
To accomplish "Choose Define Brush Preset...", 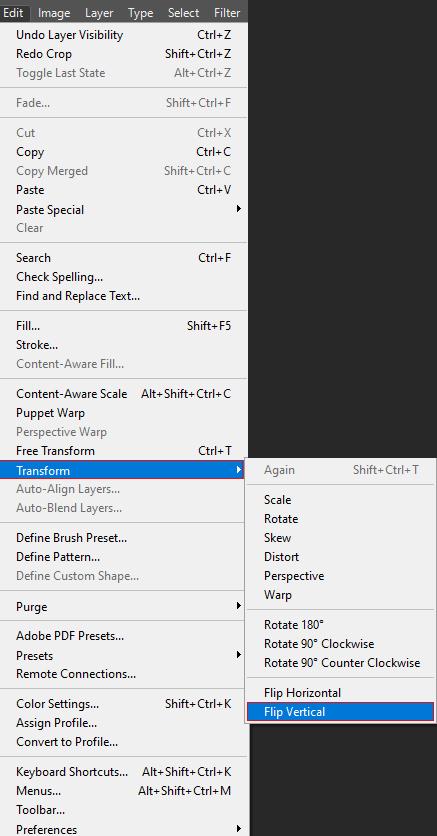I will [124, 537].
